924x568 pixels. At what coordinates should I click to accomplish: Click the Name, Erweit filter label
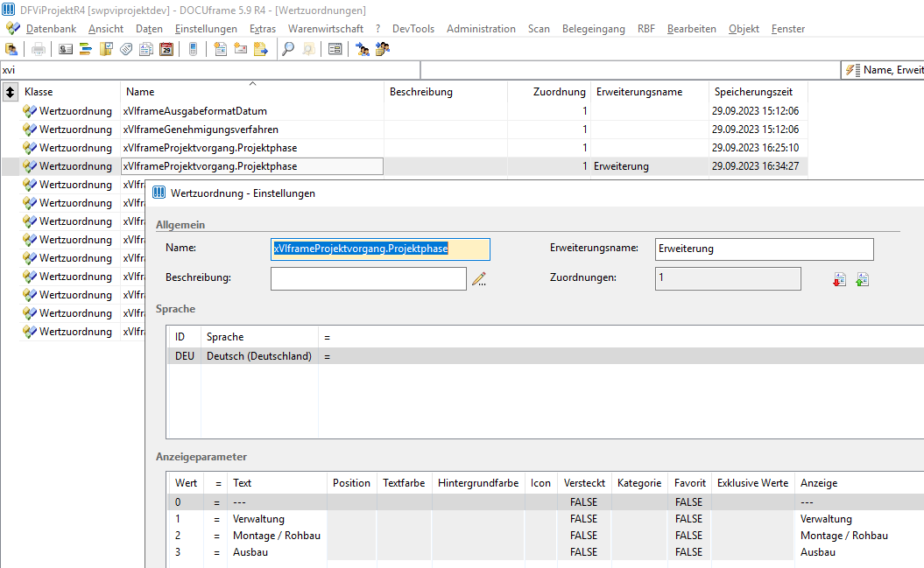[x=893, y=70]
